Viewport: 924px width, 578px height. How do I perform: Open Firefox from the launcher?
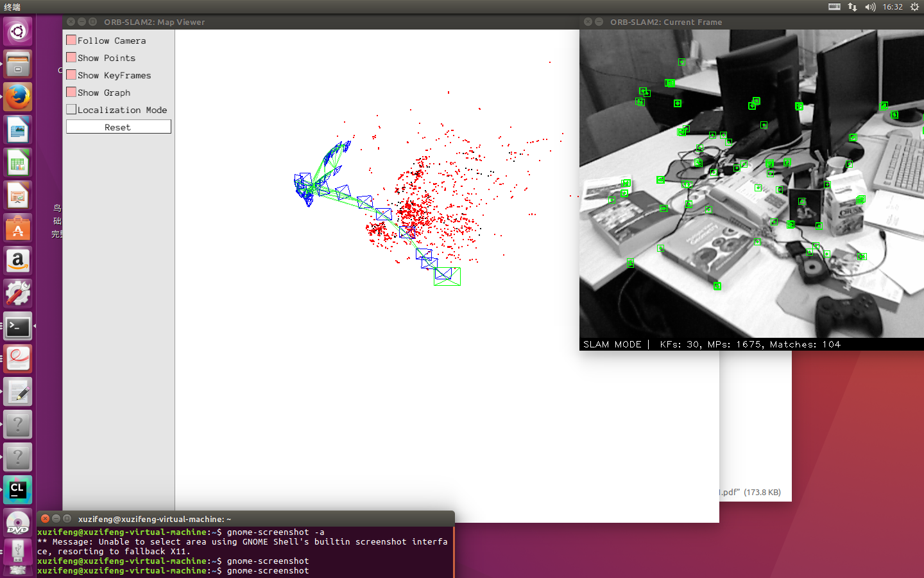pos(17,97)
